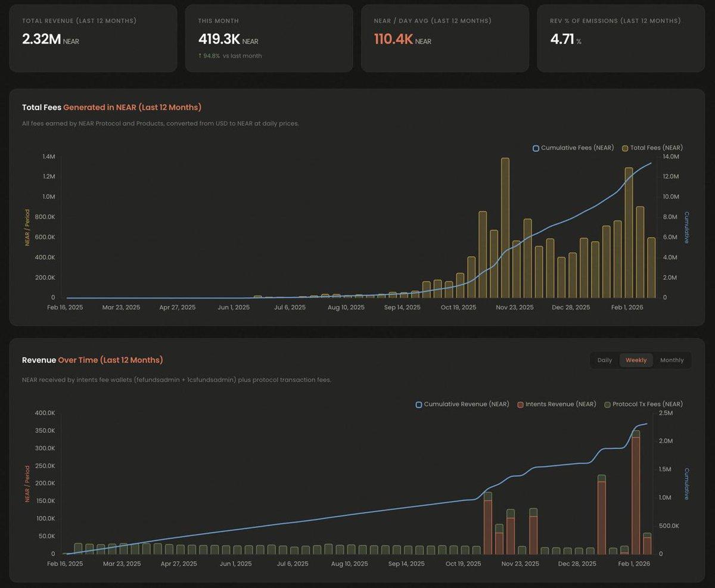The height and width of the screenshot is (588, 715).
Task: Switch to the Daily revenue view
Action: pyautogui.click(x=604, y=360)
